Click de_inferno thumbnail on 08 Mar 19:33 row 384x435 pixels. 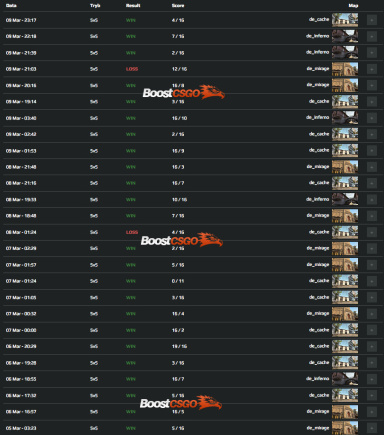pos(345,199)
